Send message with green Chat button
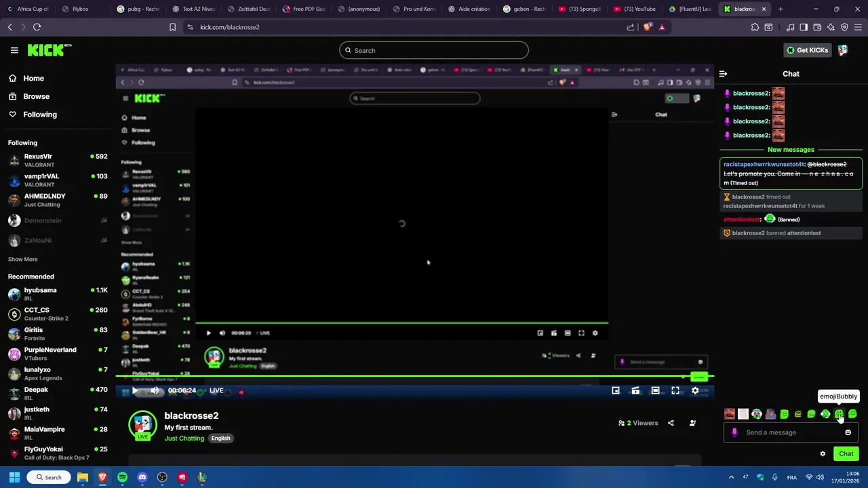The image size is (868, 488). pyautogui.click(x=846, y=453)
